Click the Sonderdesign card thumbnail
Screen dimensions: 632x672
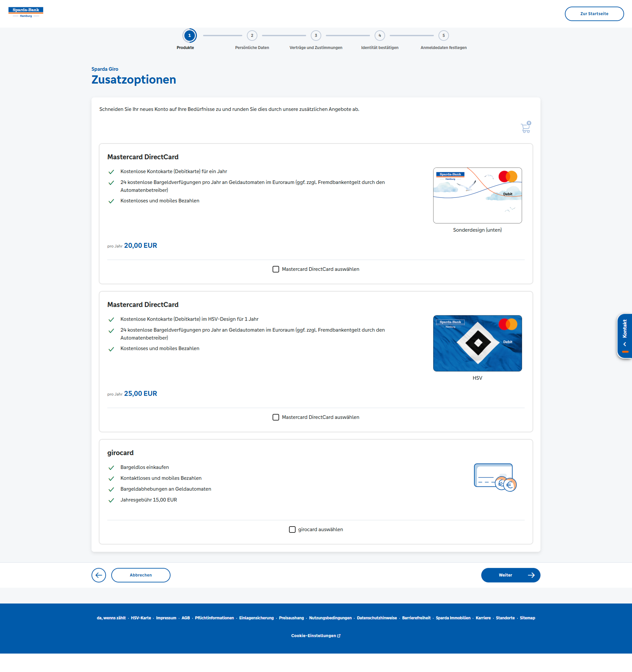(x=477, y=195)
